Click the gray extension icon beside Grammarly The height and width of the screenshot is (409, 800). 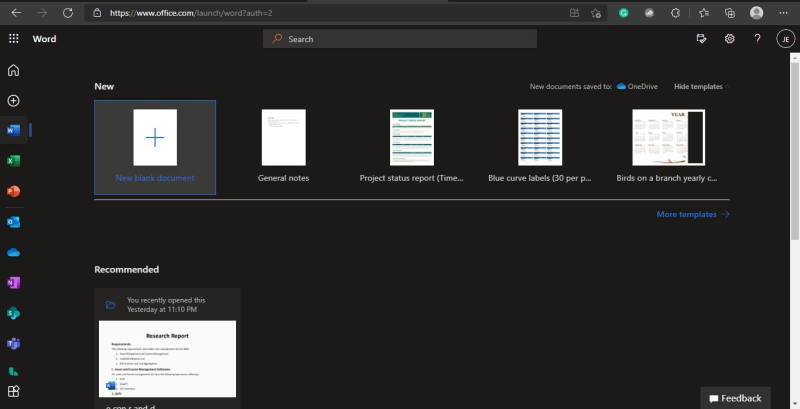pos(649,13)
